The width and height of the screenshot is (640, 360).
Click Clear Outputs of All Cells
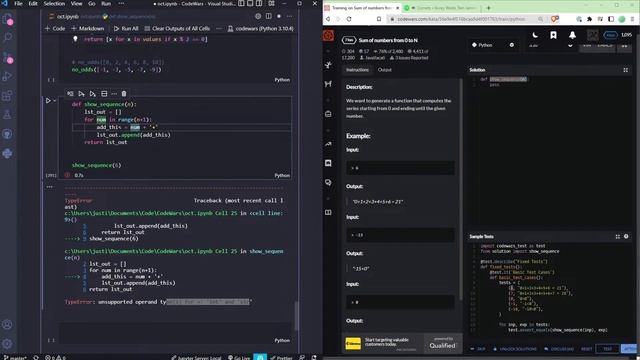click(177, 29)
